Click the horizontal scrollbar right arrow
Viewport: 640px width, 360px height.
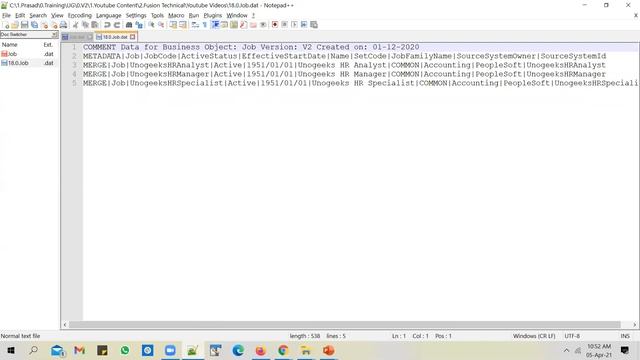tap(634, 324)
